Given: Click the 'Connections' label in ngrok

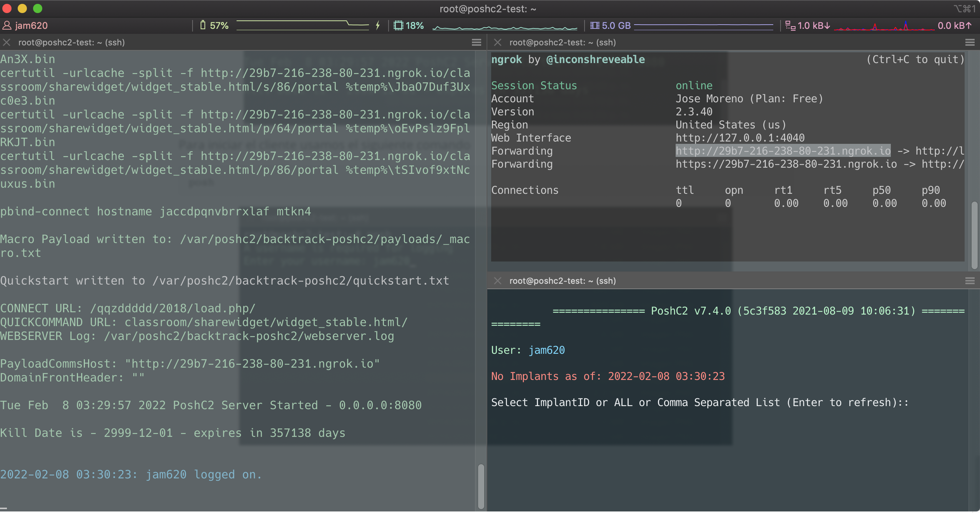Looking at the screenshot, I should coord(525,190).
